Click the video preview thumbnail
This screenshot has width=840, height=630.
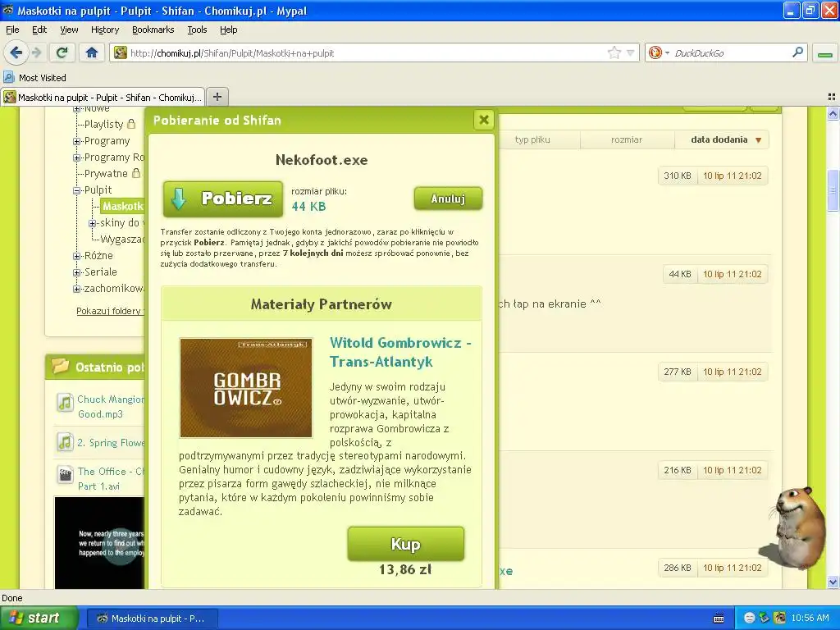point(99,542)
